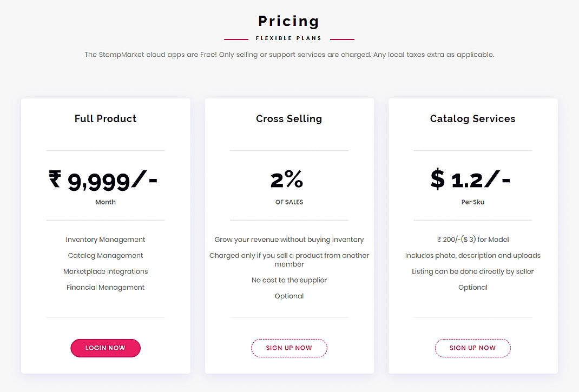Click the ₹ 200/- ($ 3) for Model text
Screen dimensions: 579x392
[472, 239]
